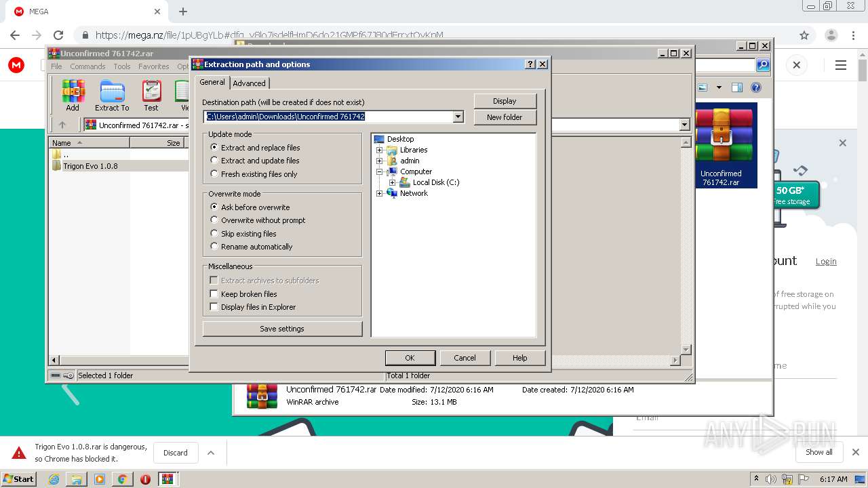Click the Start button
Viewport: 868px width, 488px height.
[19, 479]
